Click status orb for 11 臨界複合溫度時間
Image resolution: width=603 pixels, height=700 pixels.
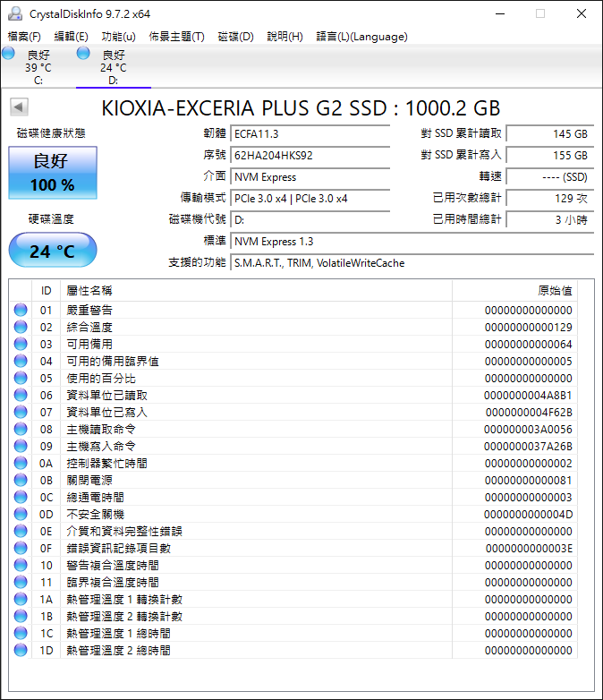[x=21, y=582]
